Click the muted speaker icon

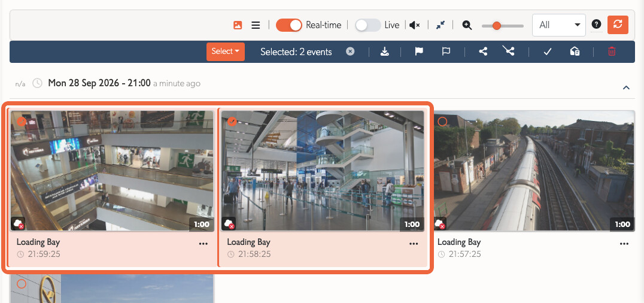[415, 25]
